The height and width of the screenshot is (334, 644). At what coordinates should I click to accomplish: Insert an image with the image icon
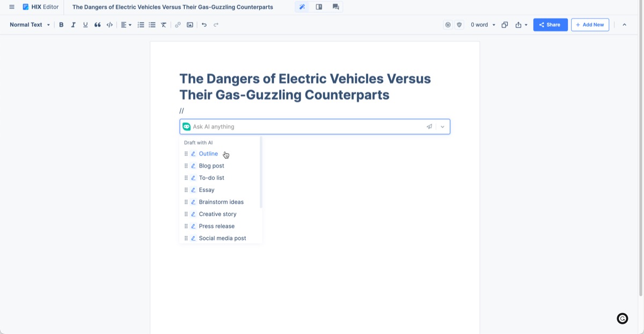tap(189, 24)
